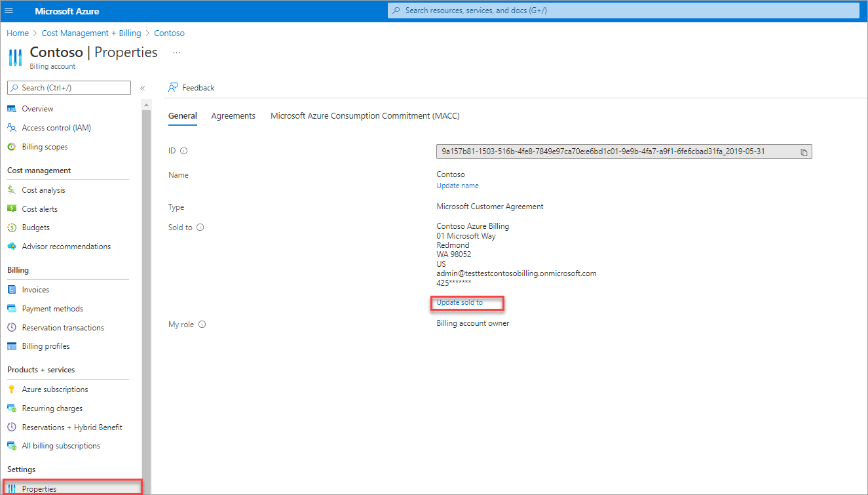The width and height of the screenshot is (868, 495).
Task: Switch to the General tab
Action: (183, 116)
